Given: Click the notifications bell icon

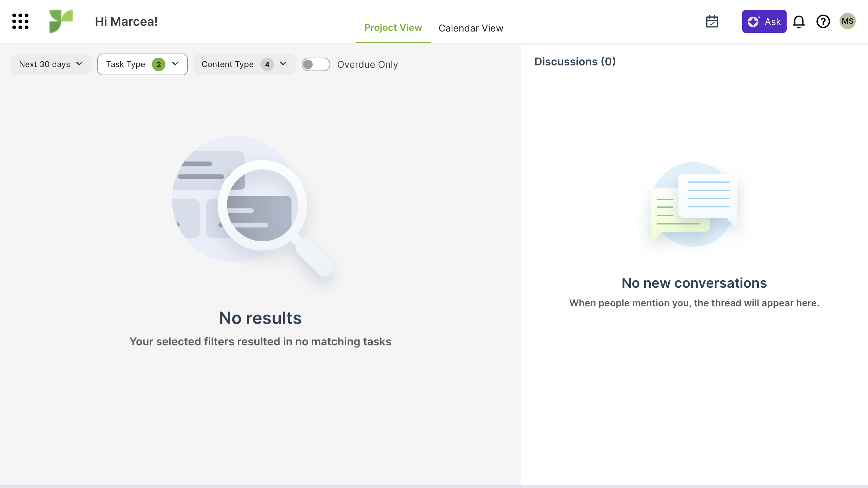Looking at the screenshot, I should pyautogui.click(x=798, y=21).
